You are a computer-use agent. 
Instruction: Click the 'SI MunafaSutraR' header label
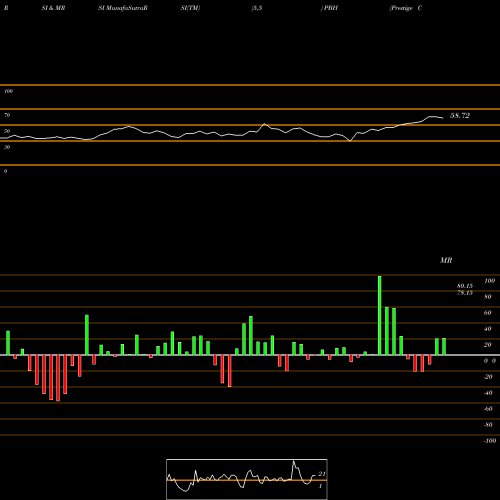123,8
